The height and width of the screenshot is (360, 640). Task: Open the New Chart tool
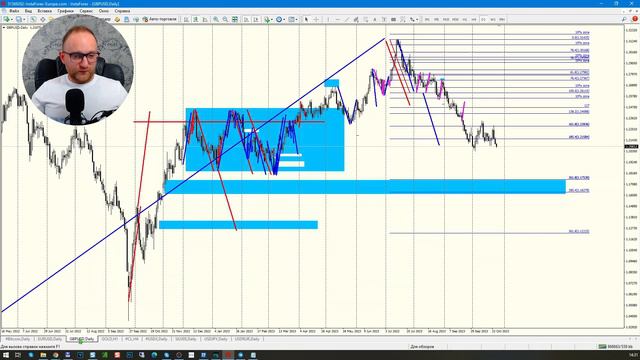[x=7, y=19]
